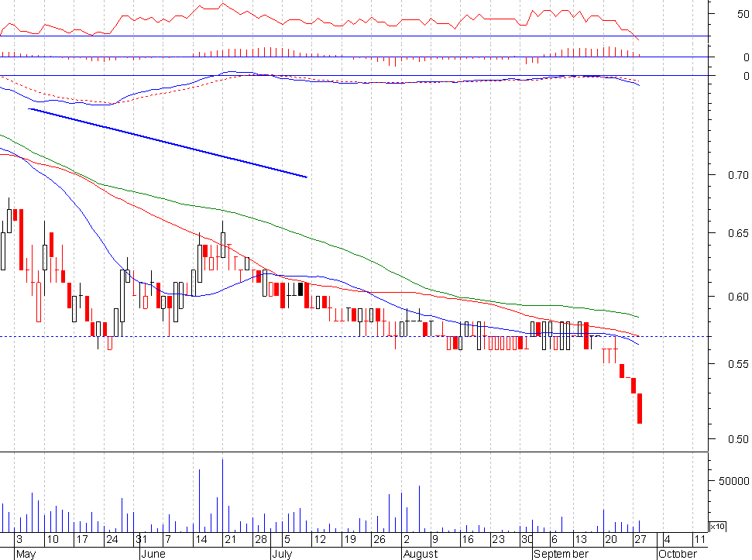The height and width of the screenshot is (560, 752).
Task: Click the 0.50 price axis label
Action: click(737, 439)
